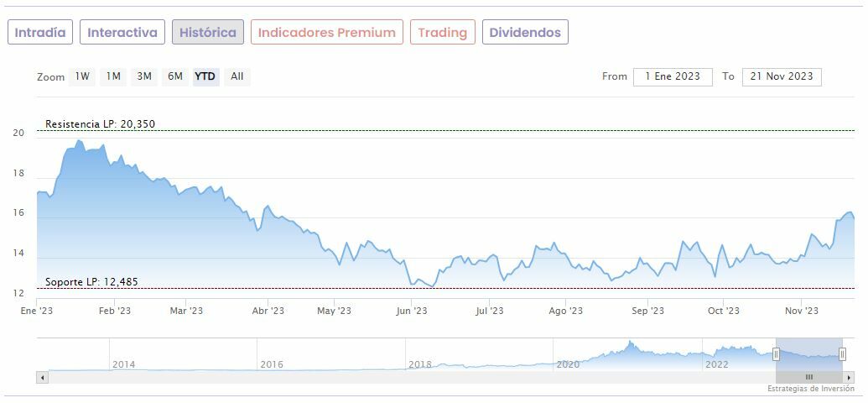The width and height of the screenshot is (868, 403).
Task: Edit the To date field
Action: pos(782,76)
